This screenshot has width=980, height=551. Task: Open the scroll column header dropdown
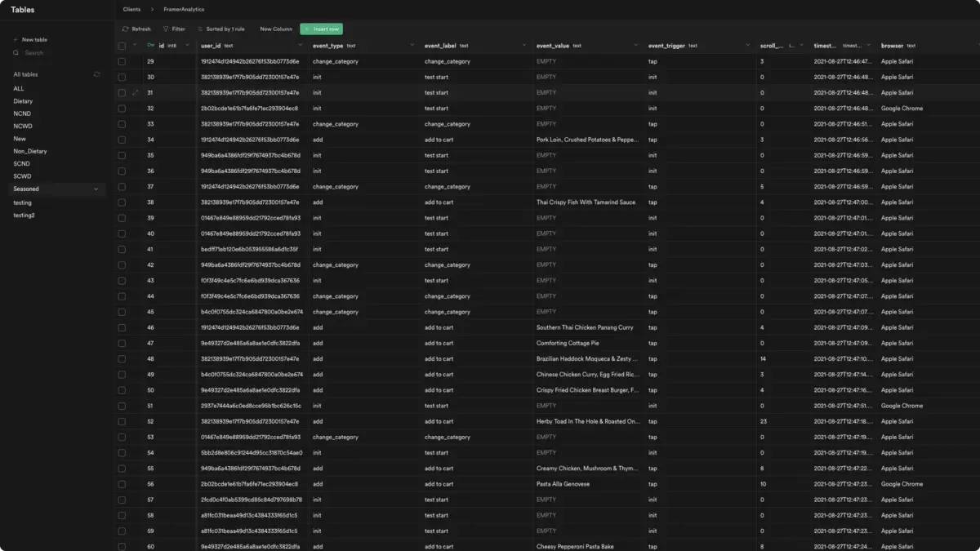pyautogui.click(x=802, y=46)
